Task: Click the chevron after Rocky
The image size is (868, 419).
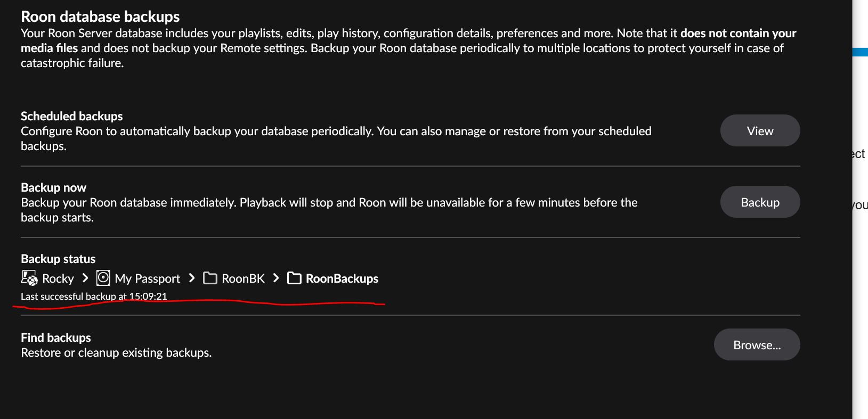Action: (85, 278)
